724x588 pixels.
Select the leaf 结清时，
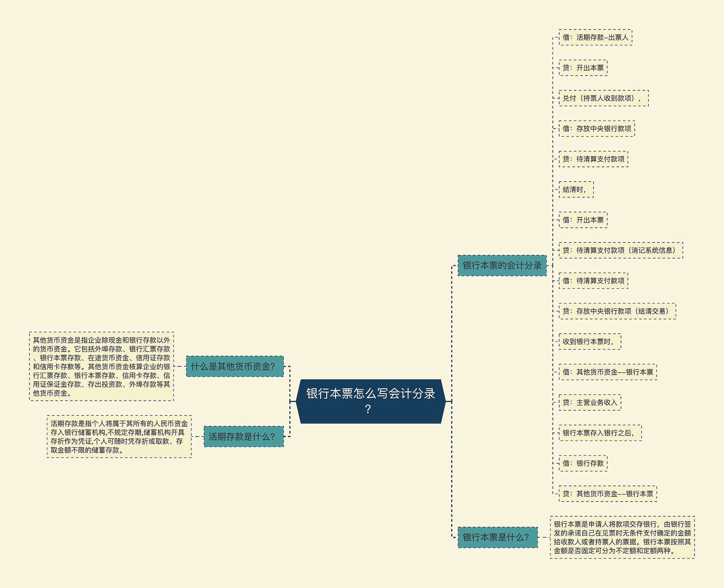(576, 189)
